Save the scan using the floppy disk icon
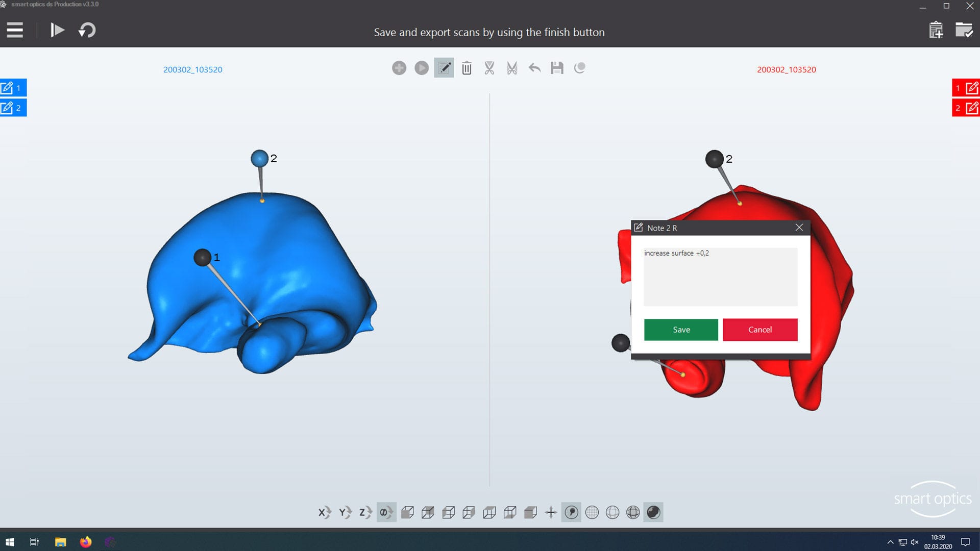The width and height of the screenshot is (980, 551). (556, 68)
